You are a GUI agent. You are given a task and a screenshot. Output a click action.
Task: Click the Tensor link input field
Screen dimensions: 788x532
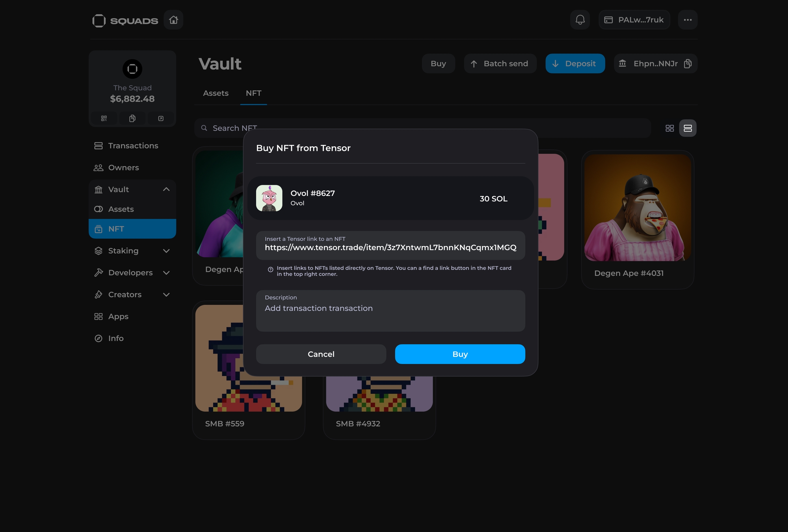(x=390, y=247)
